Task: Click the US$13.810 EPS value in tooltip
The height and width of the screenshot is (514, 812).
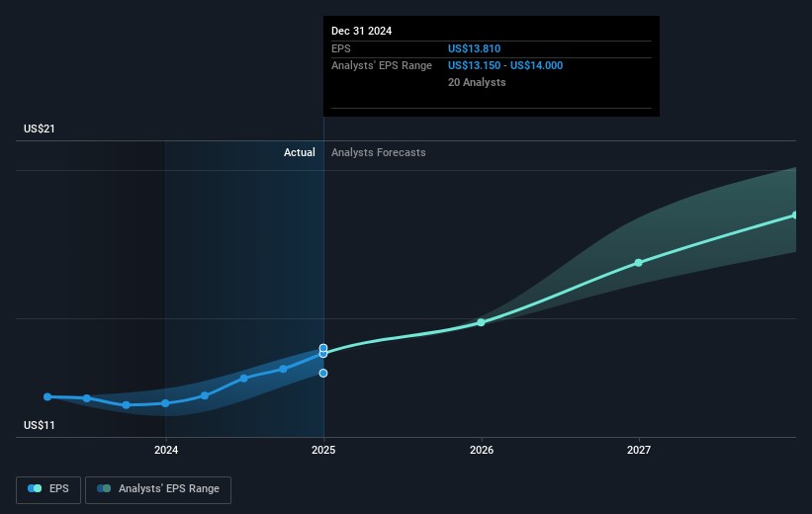Action: point(476,48)
